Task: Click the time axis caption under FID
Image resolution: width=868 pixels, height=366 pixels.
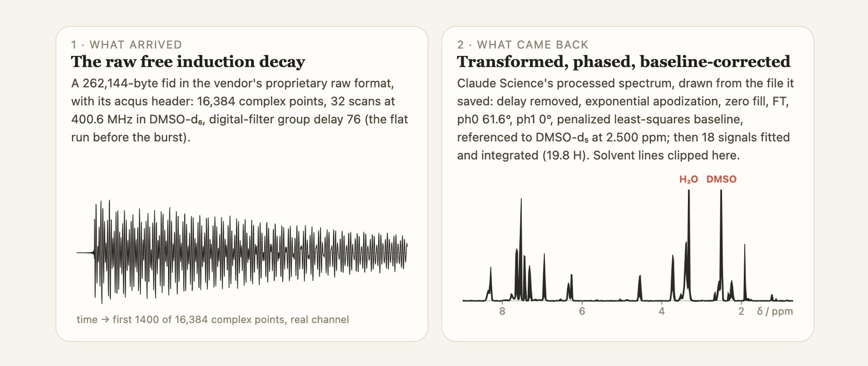Action: (x=213, y=320)
